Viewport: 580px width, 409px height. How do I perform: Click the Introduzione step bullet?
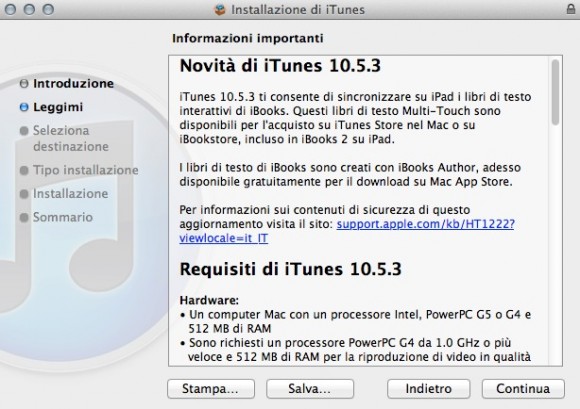24,84
